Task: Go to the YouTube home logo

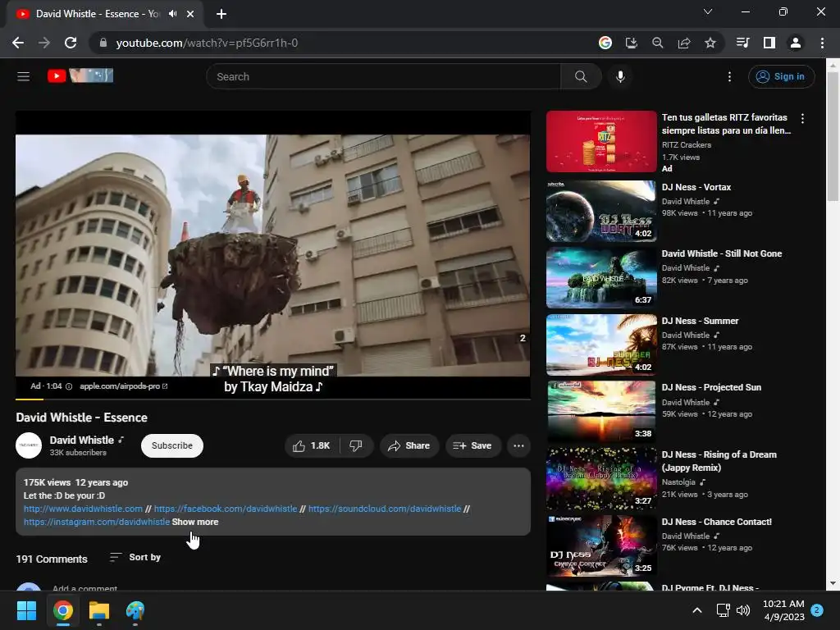Action: pyautogui.click(x=80, y=75)
